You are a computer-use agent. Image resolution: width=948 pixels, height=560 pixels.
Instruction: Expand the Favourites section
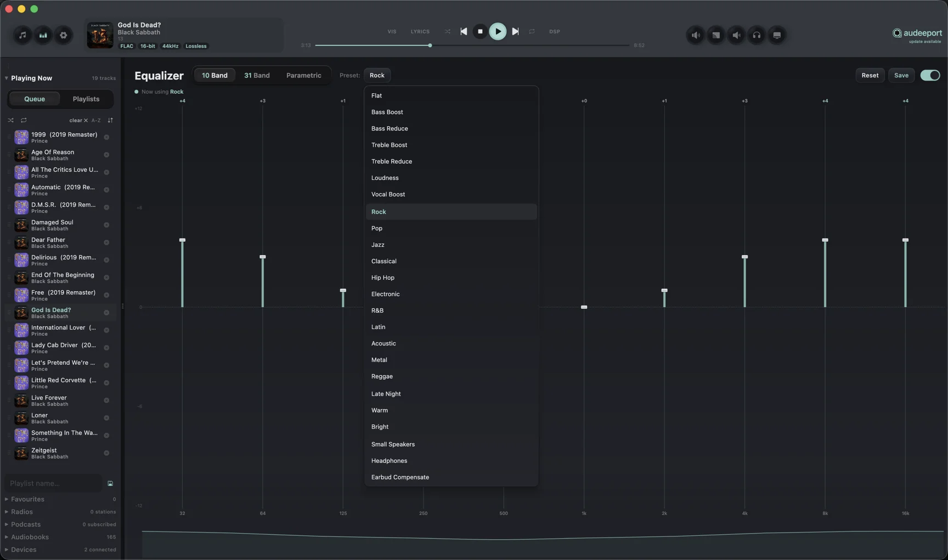point(7,499)
